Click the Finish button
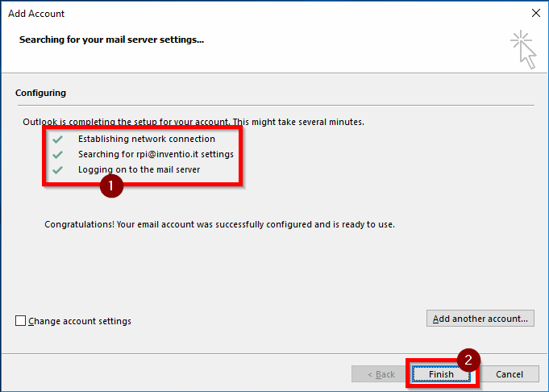 (441, 374)
